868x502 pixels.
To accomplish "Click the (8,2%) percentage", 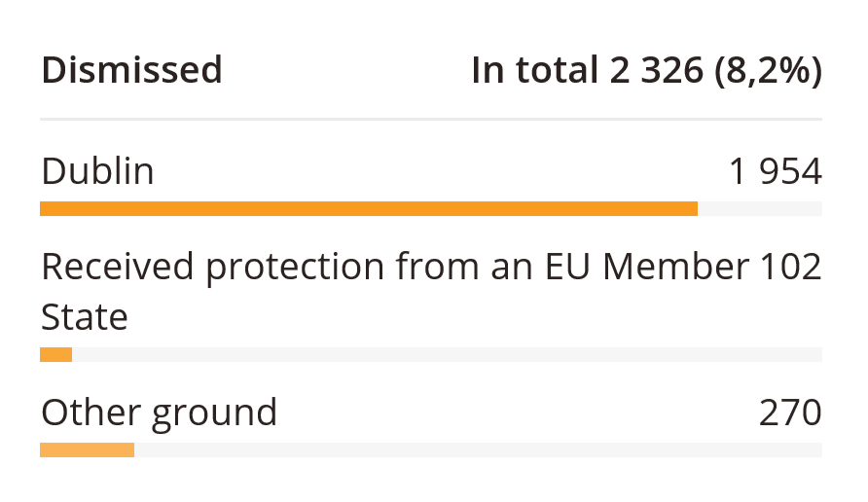I will tap(768, 70).
